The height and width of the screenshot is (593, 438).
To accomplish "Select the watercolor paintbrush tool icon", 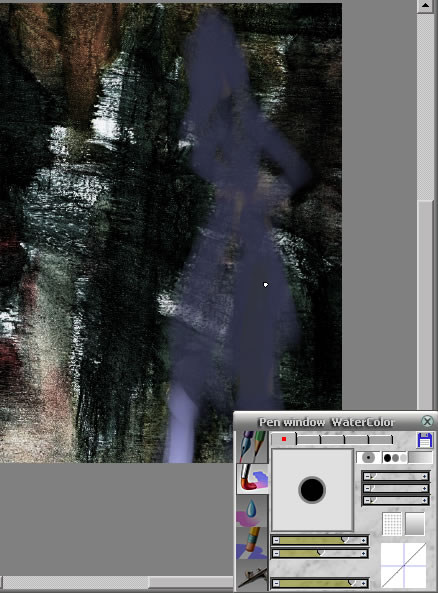I will coord(252,478).
